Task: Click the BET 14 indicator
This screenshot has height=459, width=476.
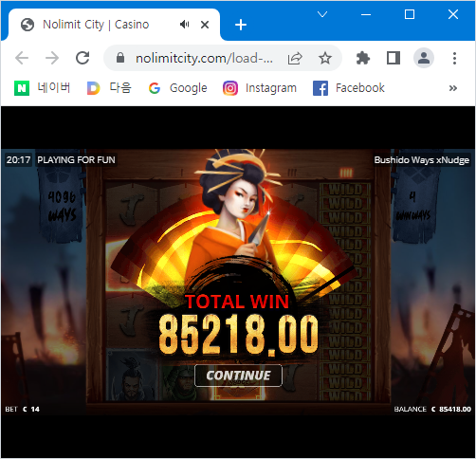Action: tap(22, 409)
